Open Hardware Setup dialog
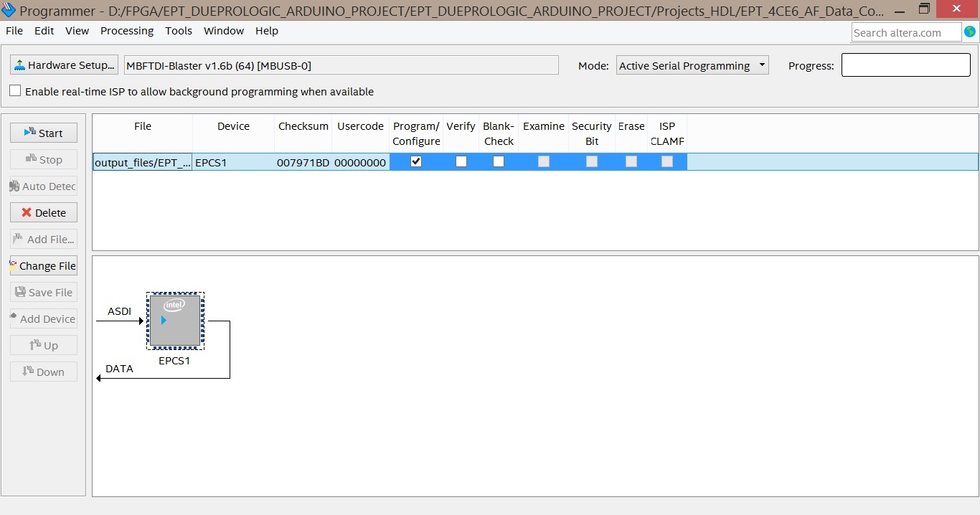The image size is (980, 515). point(64,65)
